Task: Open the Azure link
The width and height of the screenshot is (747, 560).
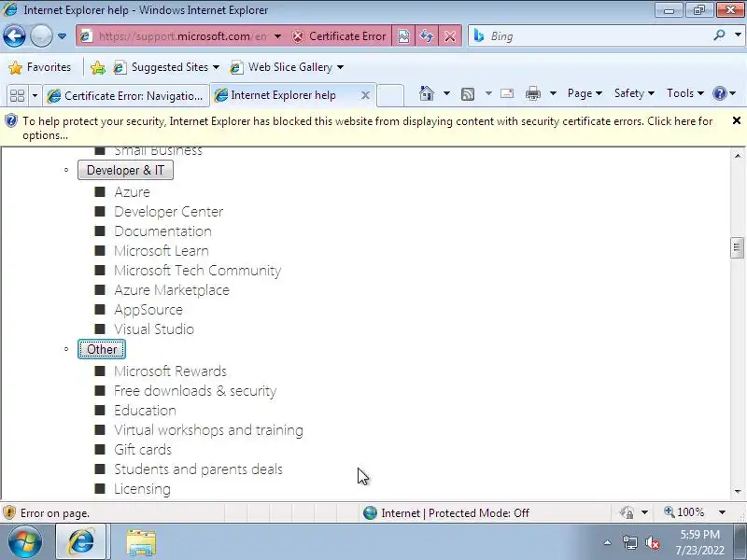Action: [132, 192]
